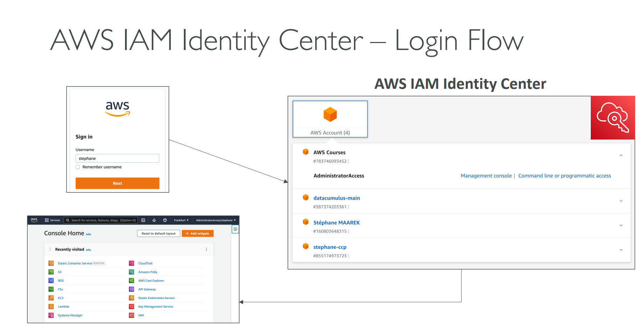Click the AWS Courses account name
Viewport: 644px width, 327px height.
329,152
